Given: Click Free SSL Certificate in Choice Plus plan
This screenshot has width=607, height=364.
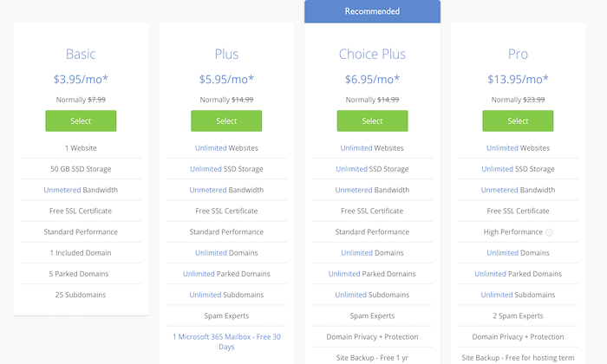Looking at the screenshot, I should (x=372, y=211).
